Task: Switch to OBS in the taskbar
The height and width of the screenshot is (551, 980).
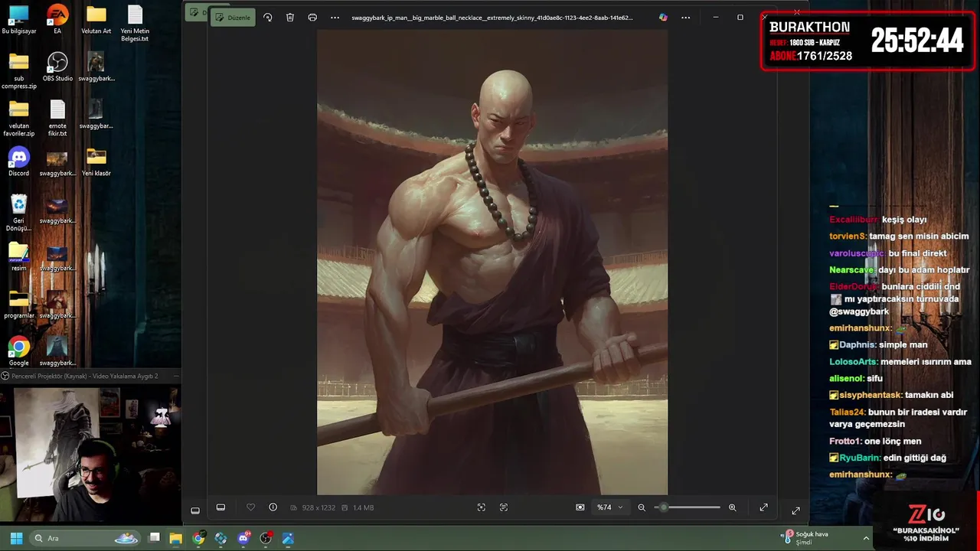Action: [266, 538]
